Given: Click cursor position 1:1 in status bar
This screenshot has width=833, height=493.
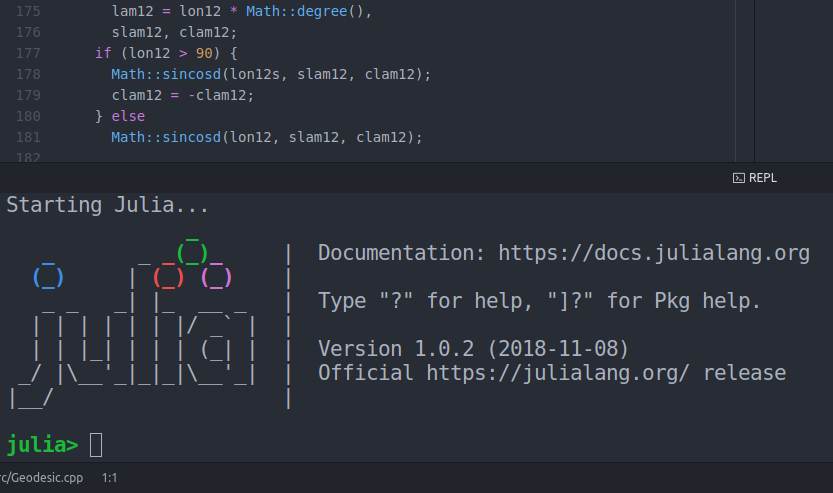Looking at the screenshot, I should [109, 478].
